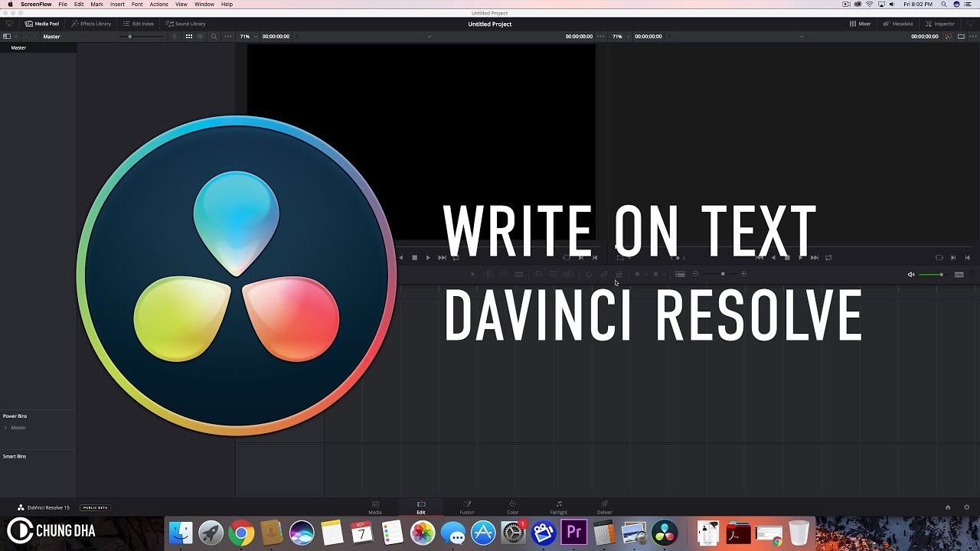Select the Master bin

38,47
